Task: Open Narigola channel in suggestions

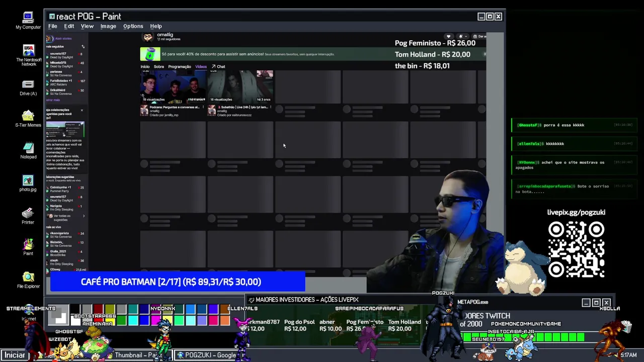Action: tap(65, 207)
